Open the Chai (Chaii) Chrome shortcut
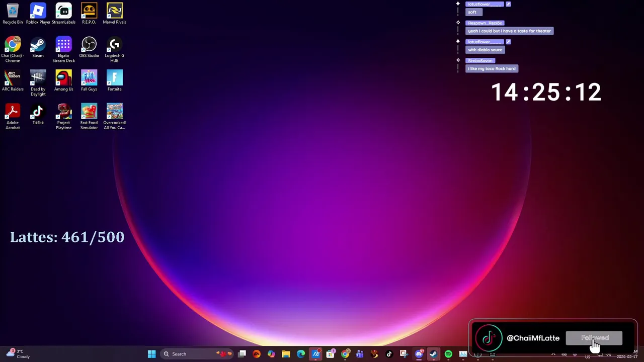 (x=13, y=49)
